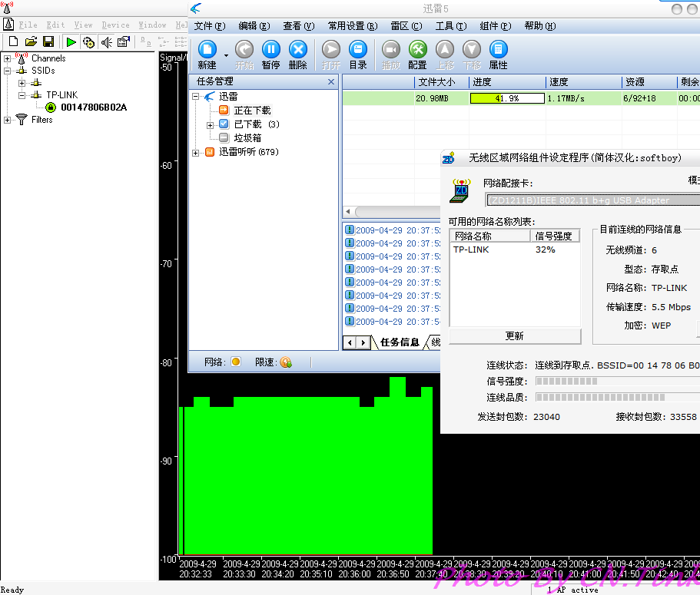Select 迅雷听听 (679) tree item
700x595 pixels.
tap(249, 152)
